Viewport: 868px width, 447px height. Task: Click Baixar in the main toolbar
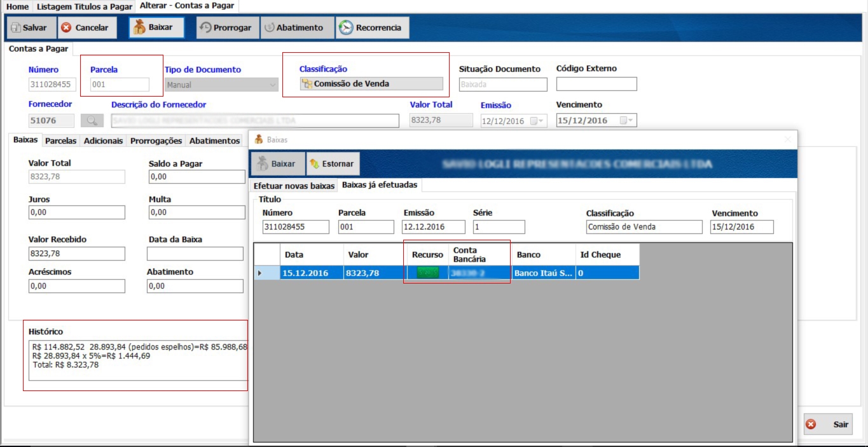[x=156, y=28]
